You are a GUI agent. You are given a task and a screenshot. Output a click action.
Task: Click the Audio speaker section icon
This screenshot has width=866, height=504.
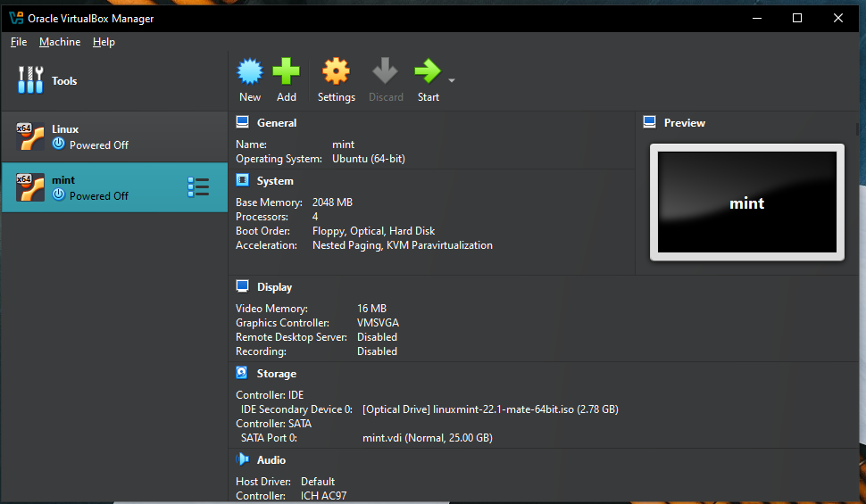[242, 459]
